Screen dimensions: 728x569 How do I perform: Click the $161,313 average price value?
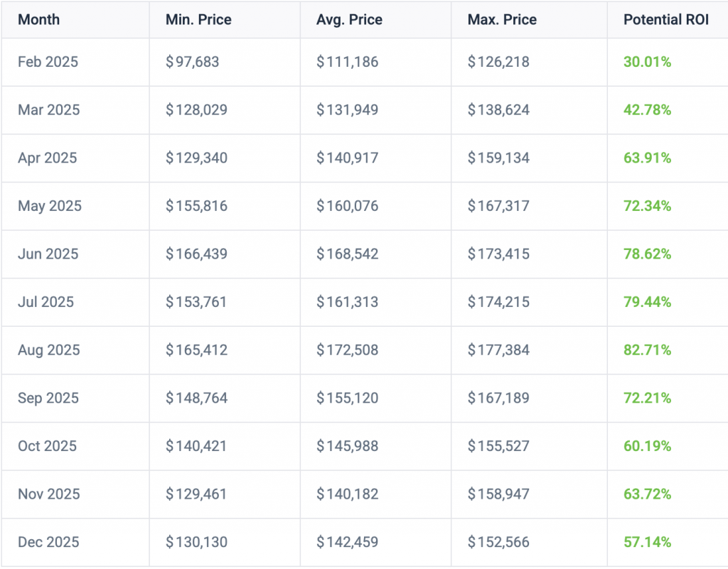(347, 302)
